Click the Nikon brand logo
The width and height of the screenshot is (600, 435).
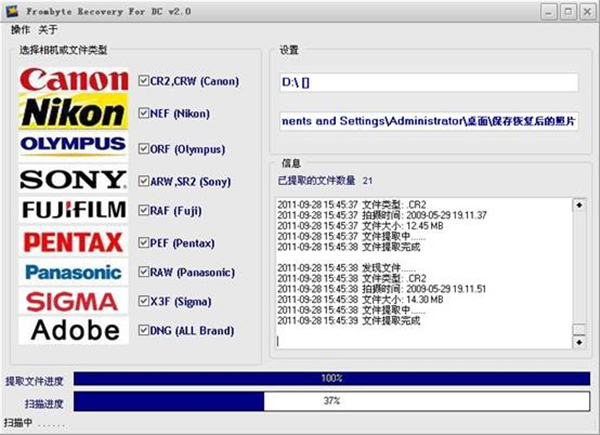coord(74,113)
